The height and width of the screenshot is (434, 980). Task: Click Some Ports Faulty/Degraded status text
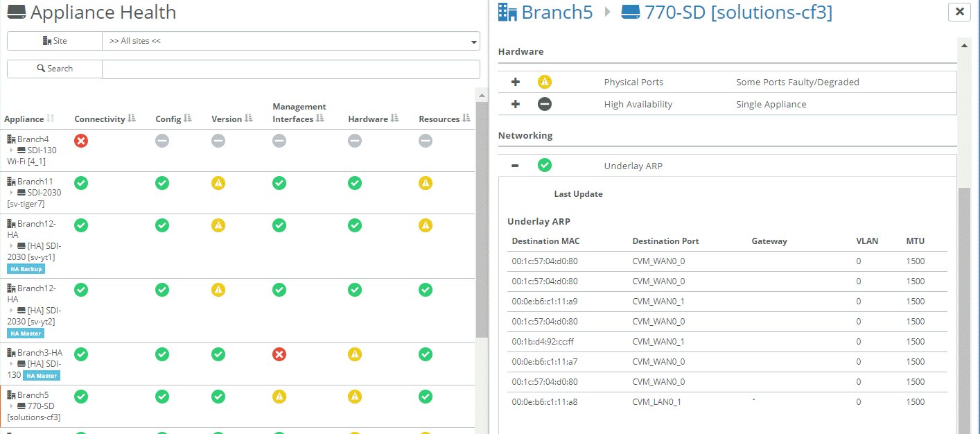(x=798, y=82)
